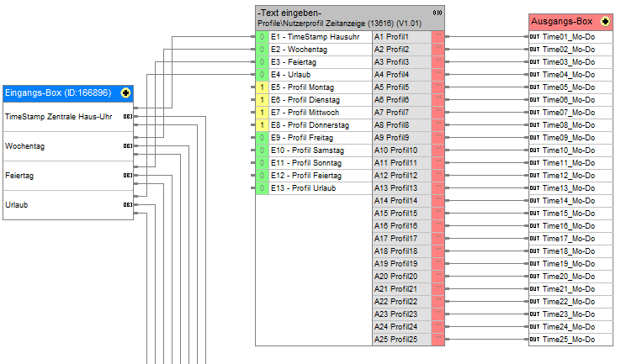Select the Time13_Mo-Do output entry
The height and width of the screenshot is (364, 621).
pyautogui.click(x=568, y=188)
